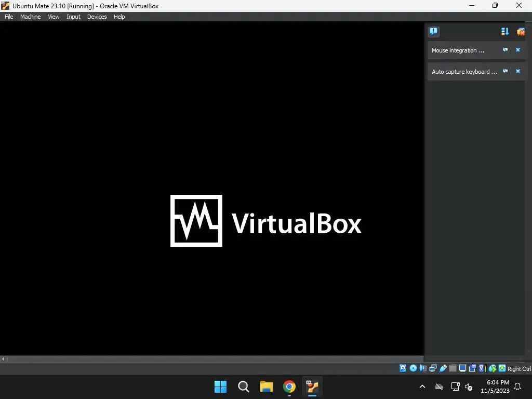
Task: Open the Windows Start menu
Action: [x=220, y=387]
